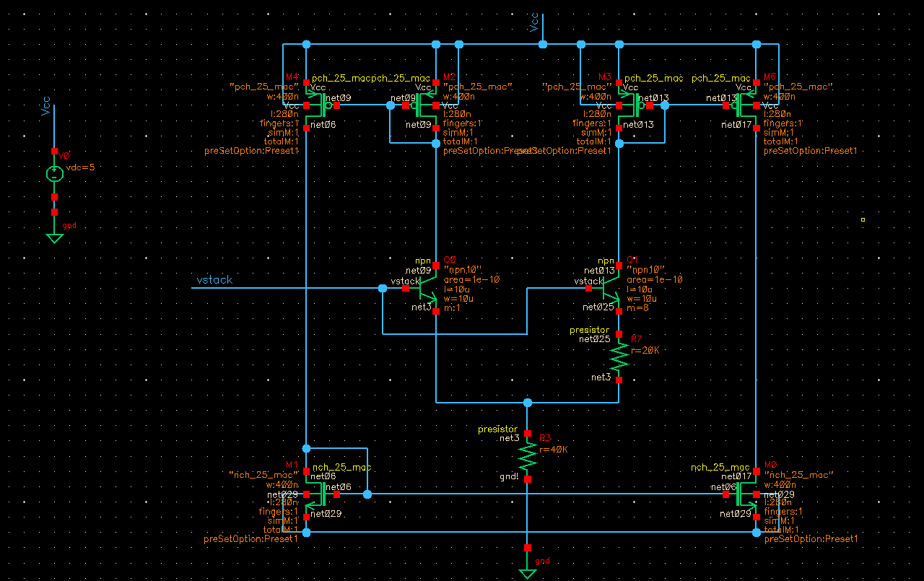Image resolution: width=924 pixels, height=581 pixels.
Task: Click the 'R3' instance name
Action: coord(545,438)
